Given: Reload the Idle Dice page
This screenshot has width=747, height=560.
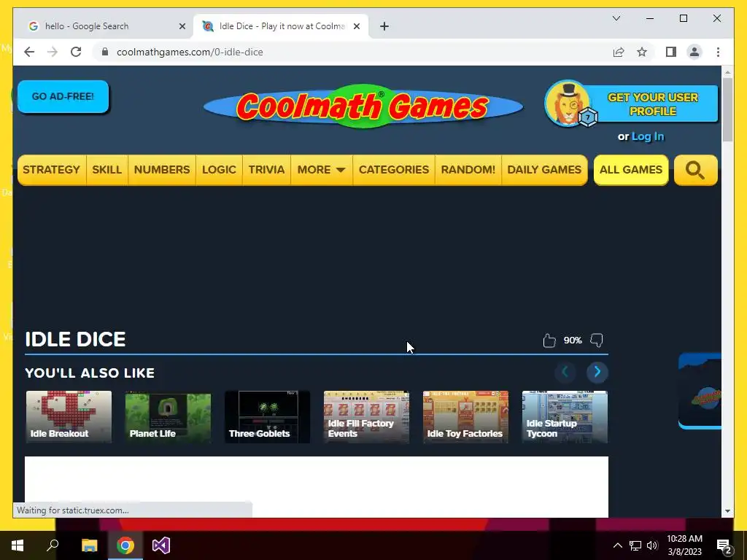Looking at the screenshot, I should click(x=76, y=52).
